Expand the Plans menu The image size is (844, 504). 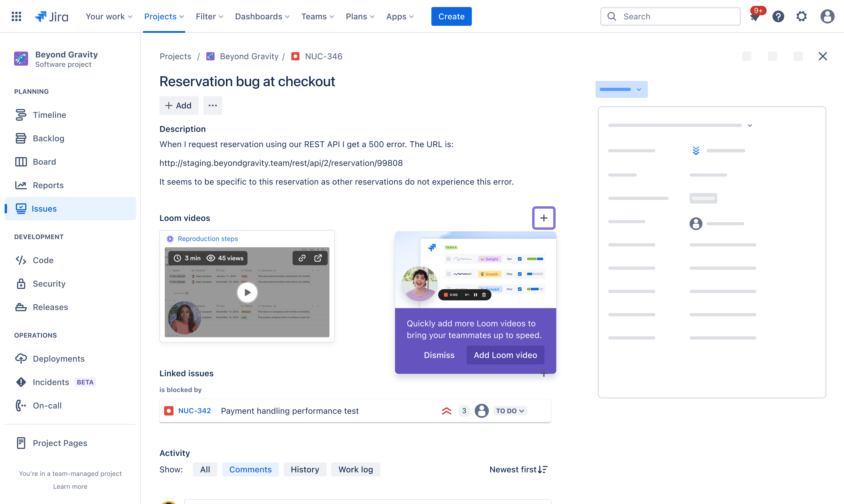pos(360,16)
